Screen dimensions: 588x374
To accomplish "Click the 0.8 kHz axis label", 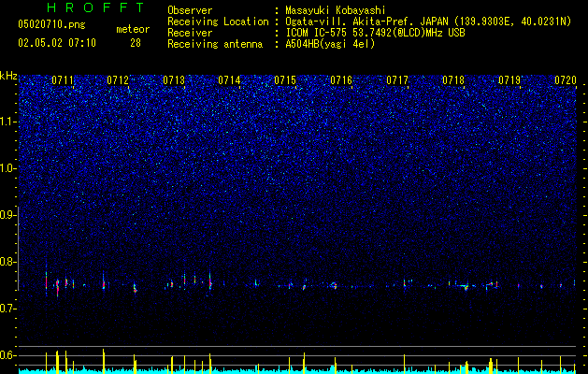I will pos(8,262).
